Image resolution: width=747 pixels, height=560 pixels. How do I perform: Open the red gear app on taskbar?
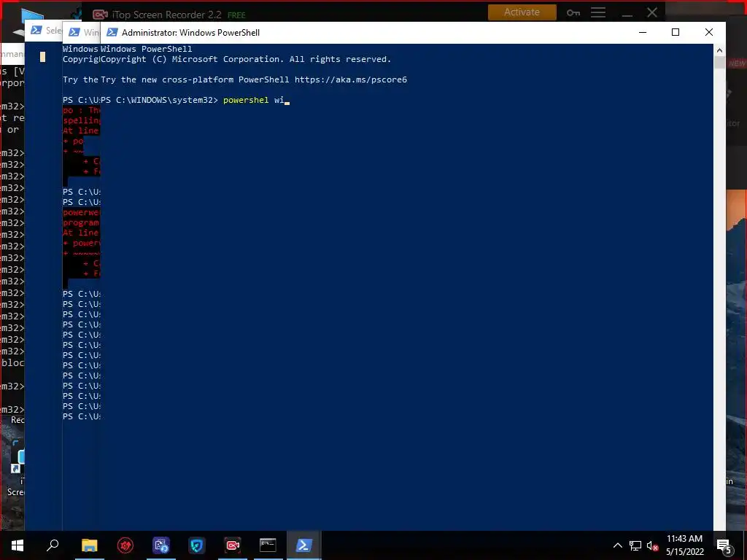click(x=125, y=545)
